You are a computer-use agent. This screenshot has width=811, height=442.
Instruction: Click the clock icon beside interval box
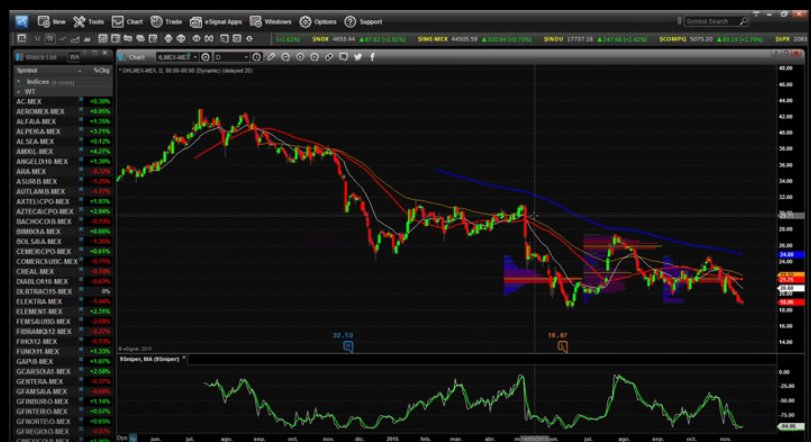(x=257, y=57)
